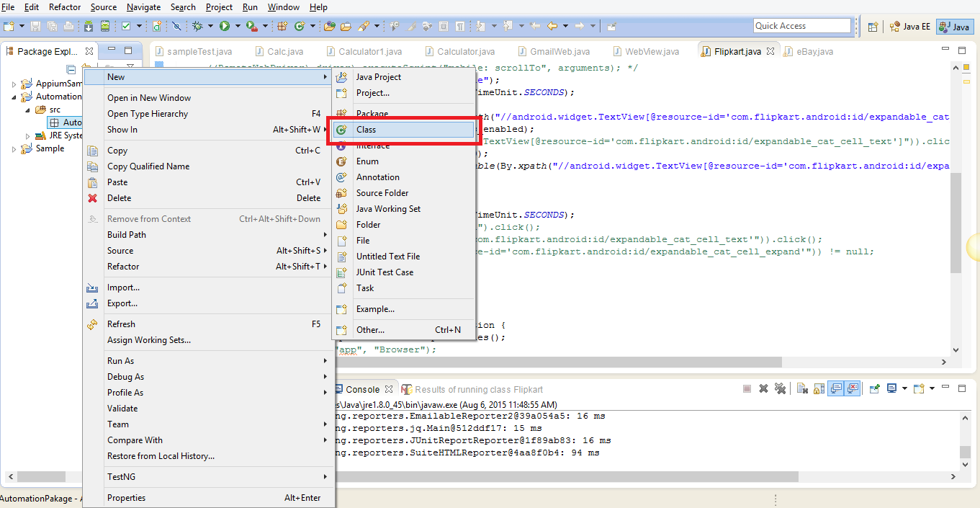
Task: Click the Open Console icon
Action: click(x=918, y=388)
